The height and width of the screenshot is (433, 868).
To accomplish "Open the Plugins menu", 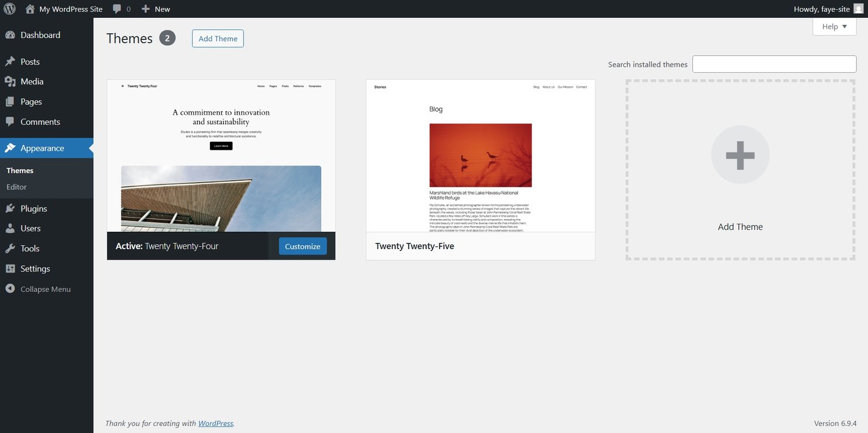I will pyautogui.click(x=46, y=209).
